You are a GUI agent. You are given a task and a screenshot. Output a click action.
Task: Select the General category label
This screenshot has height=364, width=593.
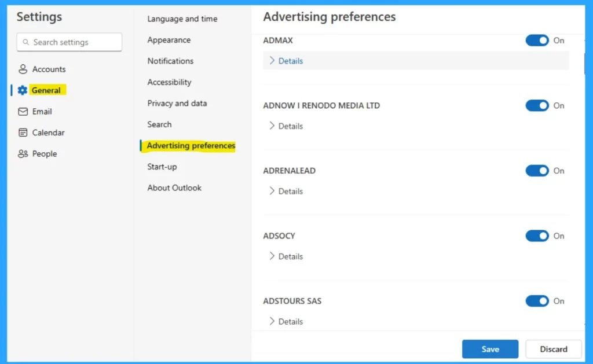[x=46, y=90]
